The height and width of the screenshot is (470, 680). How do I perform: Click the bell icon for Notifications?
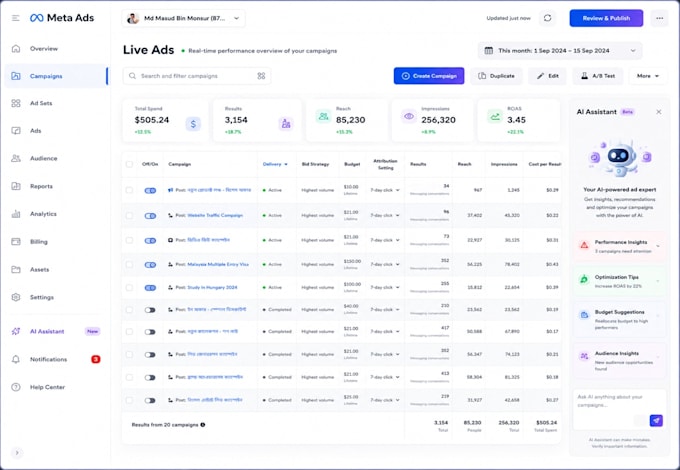tap(16, 359)
